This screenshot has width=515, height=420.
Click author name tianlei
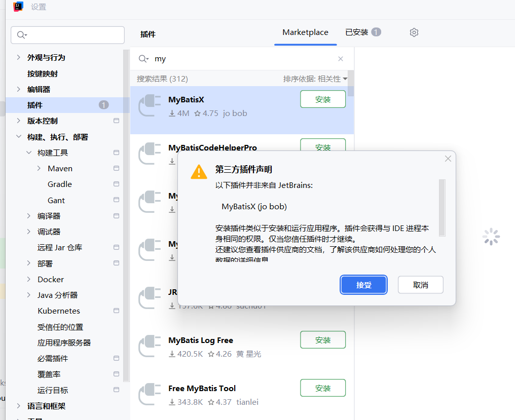click(247, 402)
